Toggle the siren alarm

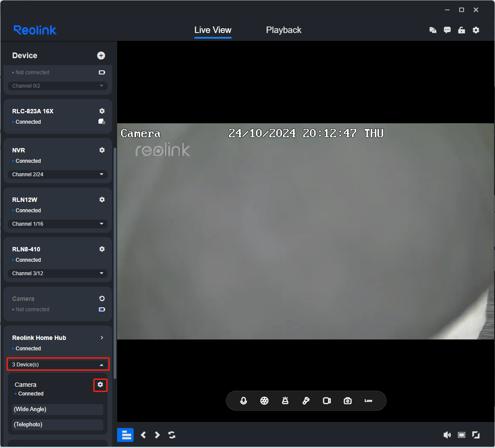pyautogui.click(x=285, y=401)
